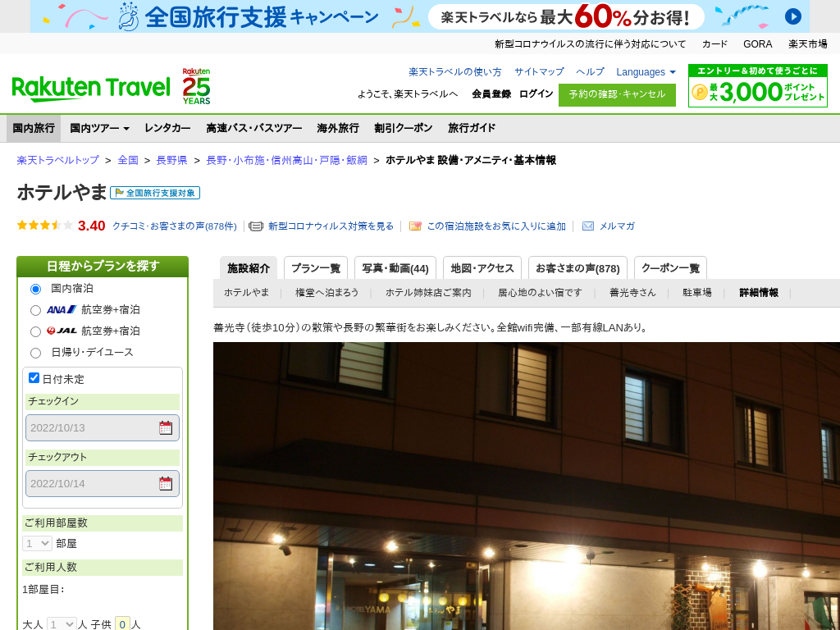This screenshot has width=840, height=630.
Task: Jump to the ホテル姉妹店ご案内 section
Action: click(x=428, y=293)
